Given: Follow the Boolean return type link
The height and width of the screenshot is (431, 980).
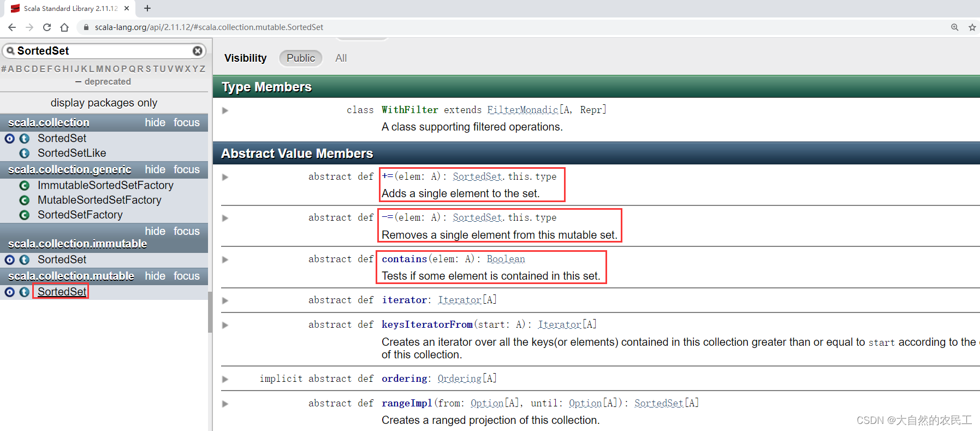Looking at the screenshot, I should 506,259.
